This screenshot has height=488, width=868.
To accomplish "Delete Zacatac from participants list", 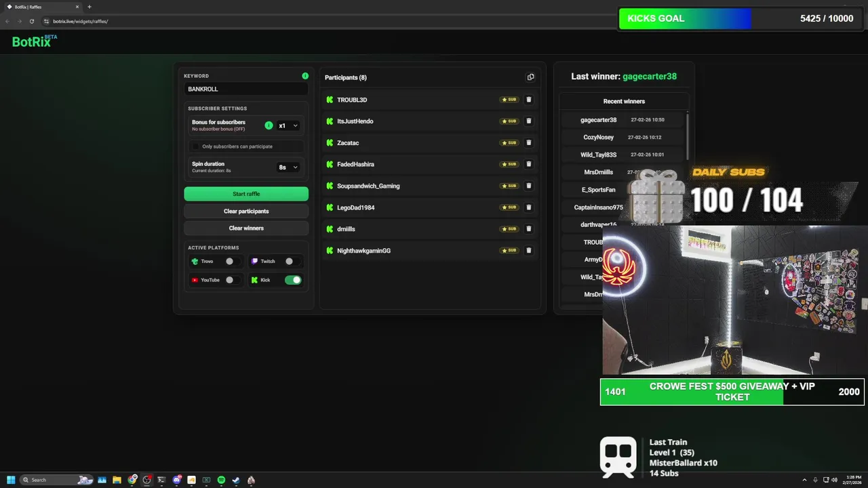I will pyautogui.click(x=529, y=143).
